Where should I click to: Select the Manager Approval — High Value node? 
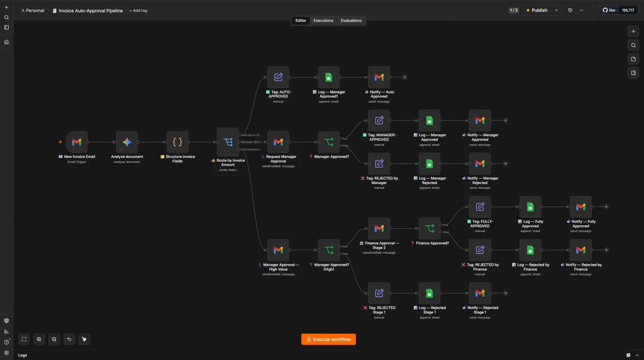click(278, 250)
